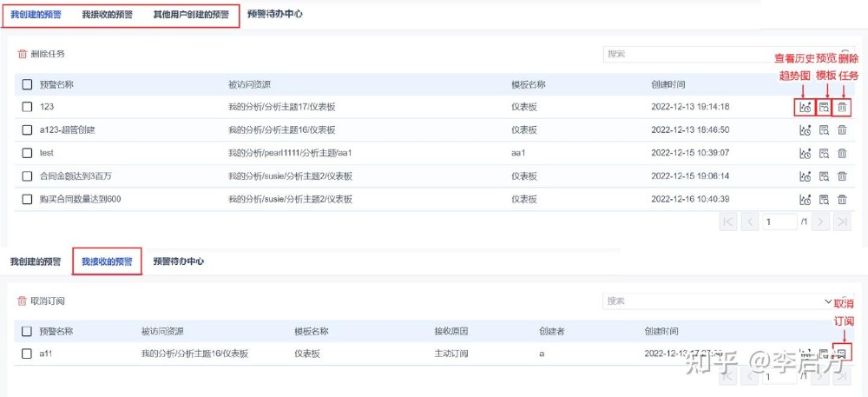The image size is (868, 397).
Task: Preview template of a123-超管创建 alert
Action: tap(824, 130)
